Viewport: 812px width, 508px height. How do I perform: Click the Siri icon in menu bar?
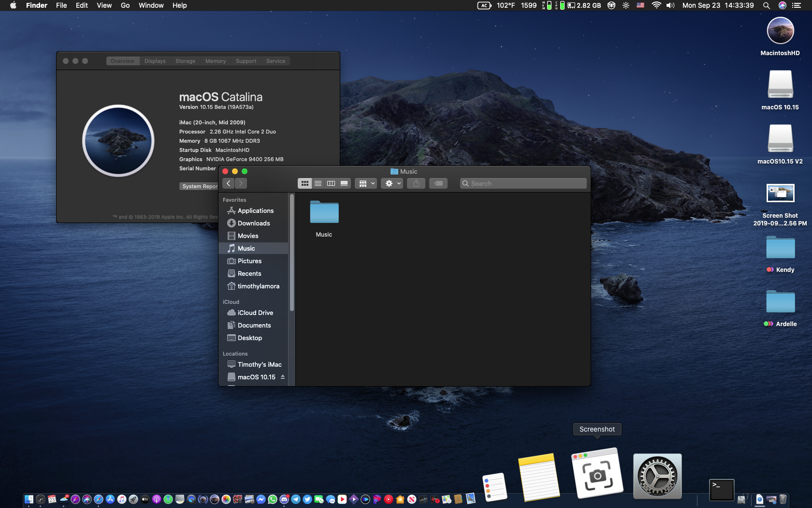pyautogui.click(x=783, y=5)
